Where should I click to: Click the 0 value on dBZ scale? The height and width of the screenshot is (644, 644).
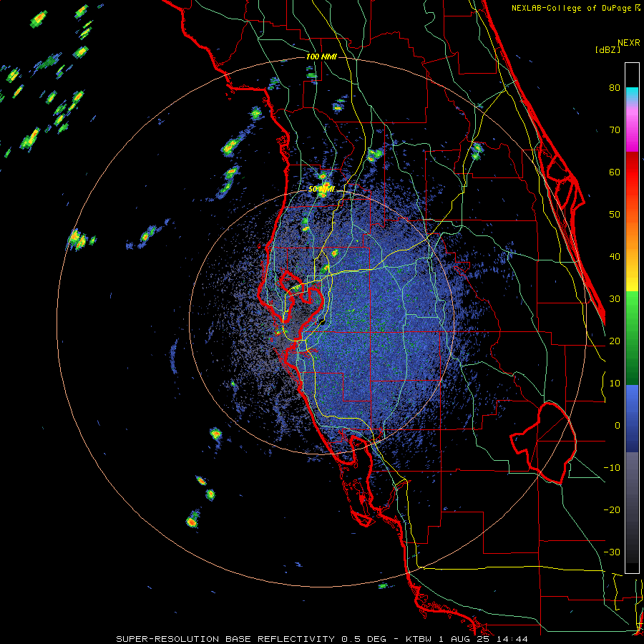pyautogui.click(x=618, y=426)
